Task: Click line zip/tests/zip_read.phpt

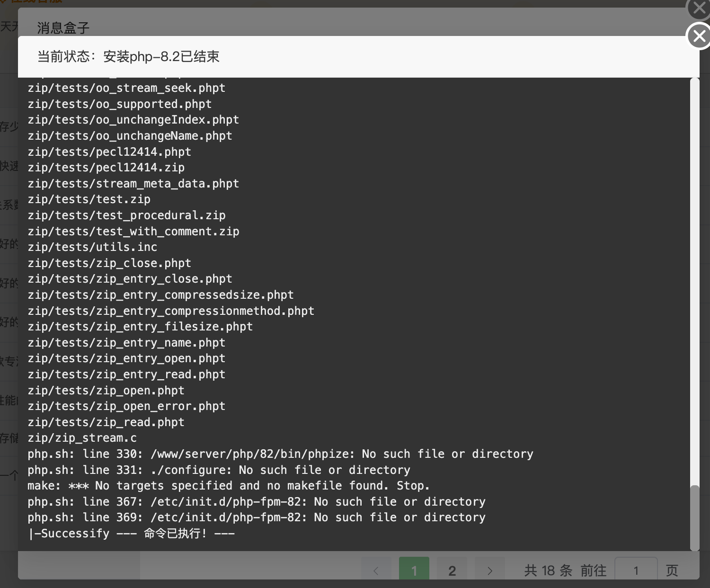Action: (x=106, y=422)
